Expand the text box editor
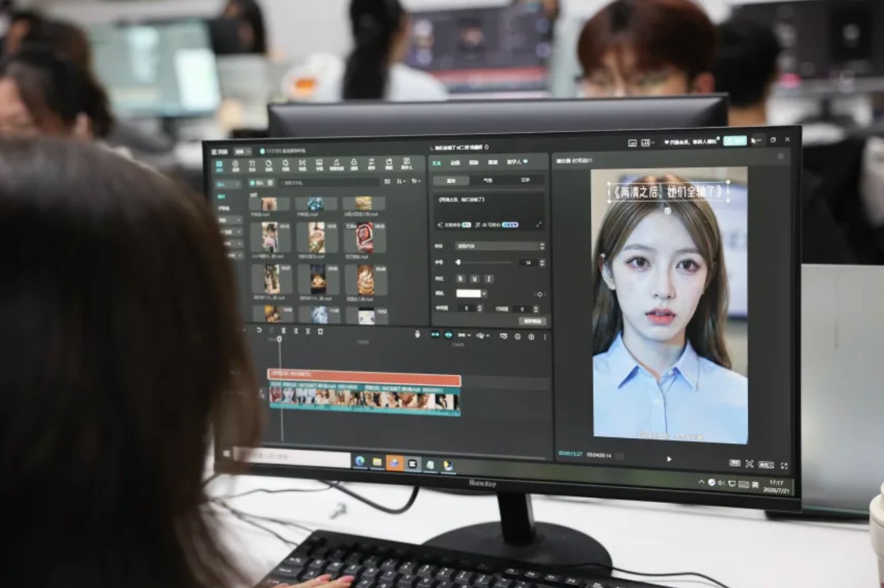Image resolution: width=884 pixels, height=588 pixels. click(x=539, y=224)
